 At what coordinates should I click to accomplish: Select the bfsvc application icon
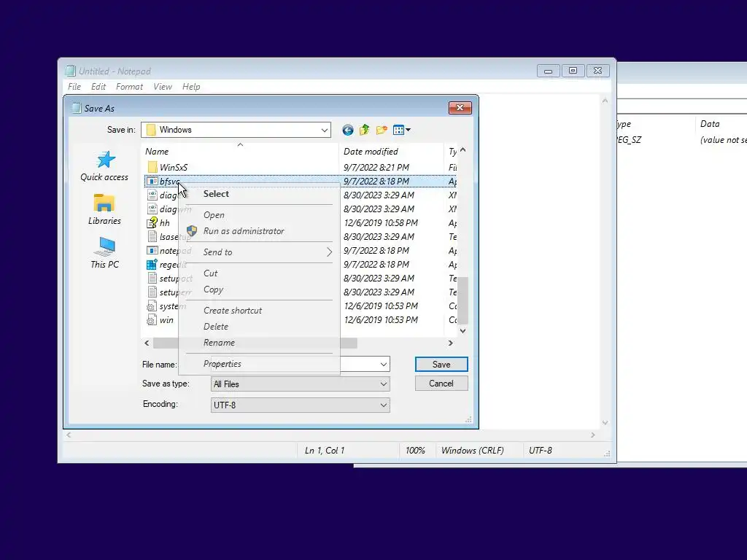coord(152,182)
